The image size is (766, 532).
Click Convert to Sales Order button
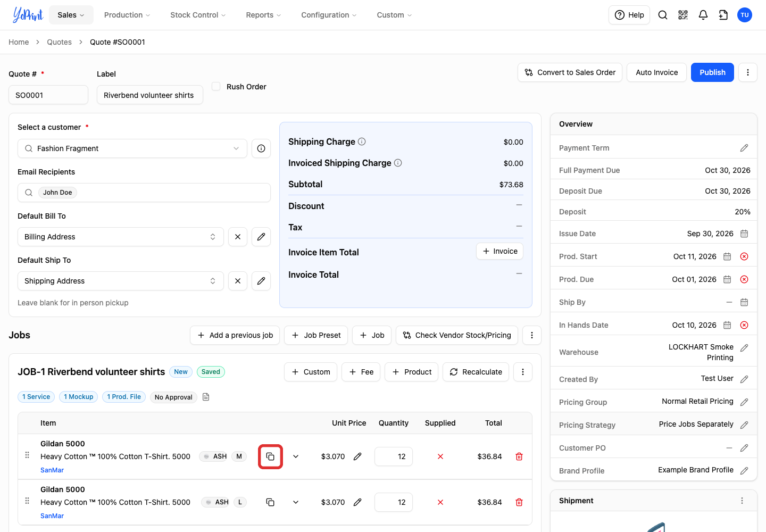coord(570,72)
